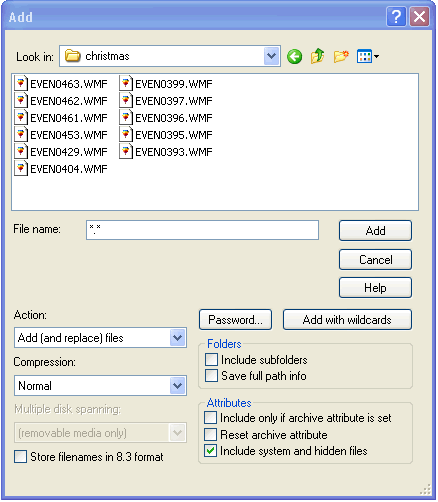Open the View menu icon
The height and width of the screenshot is (502, 438).
(x=368, y=56)
